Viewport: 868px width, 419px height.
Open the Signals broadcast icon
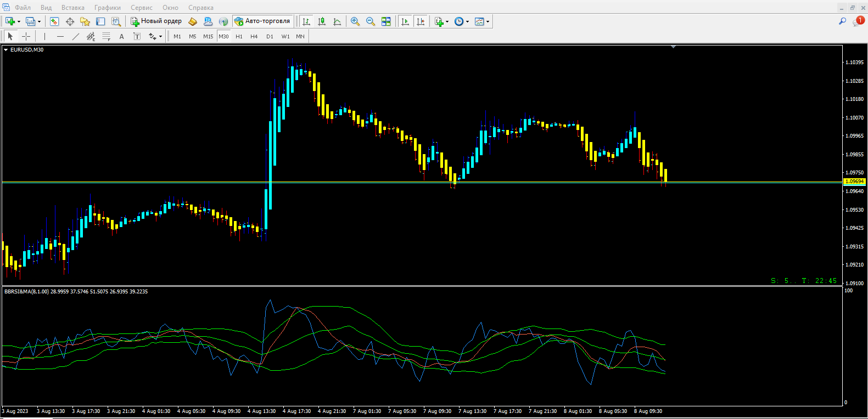[x=223, y=21]
